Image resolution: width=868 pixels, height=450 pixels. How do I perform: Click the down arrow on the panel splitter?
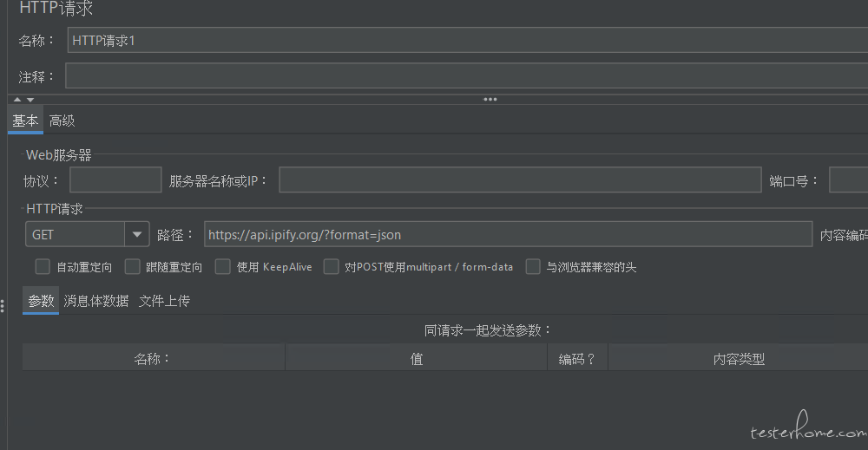(30, 100)
